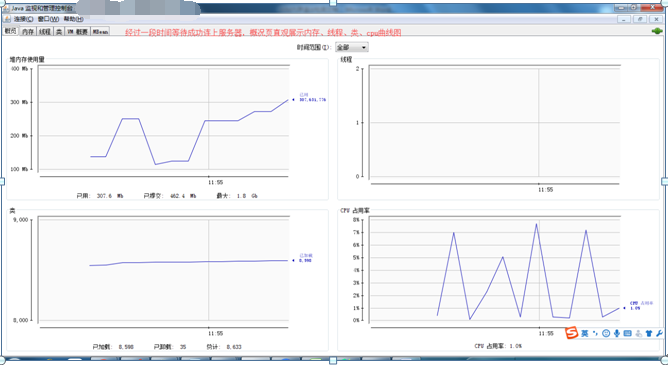
Task: Click the 已用 legend label on heap chart
Action: (x=303, y=95)
